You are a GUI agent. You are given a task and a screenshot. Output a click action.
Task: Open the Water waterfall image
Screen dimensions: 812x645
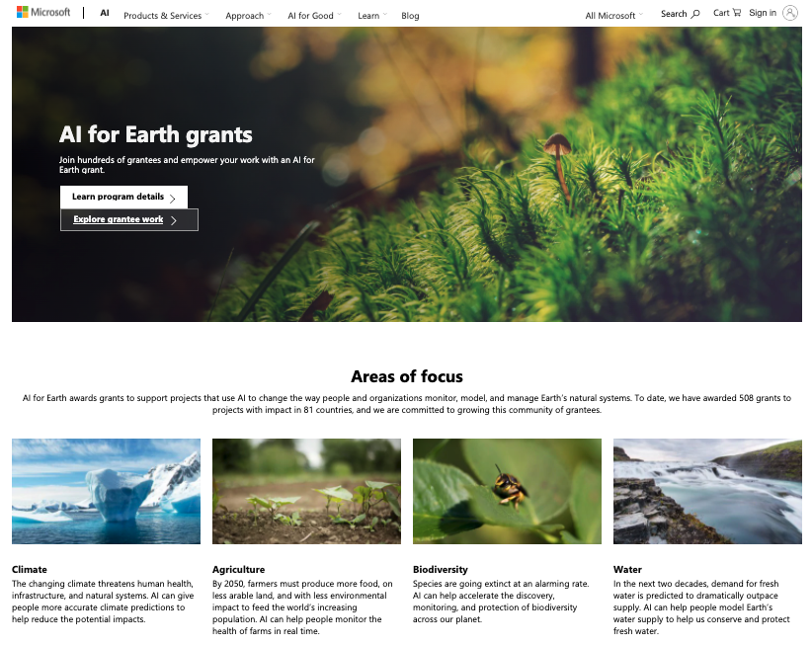click(707, 491)
